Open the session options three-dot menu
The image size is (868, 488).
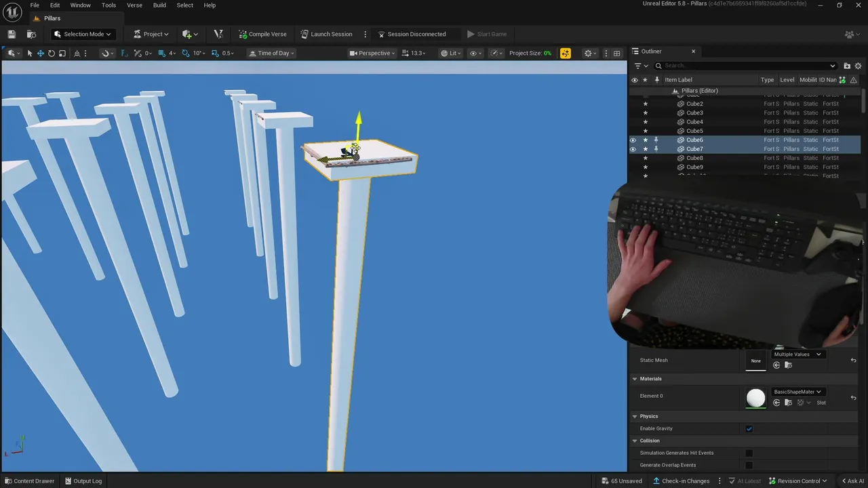[366, 34]
